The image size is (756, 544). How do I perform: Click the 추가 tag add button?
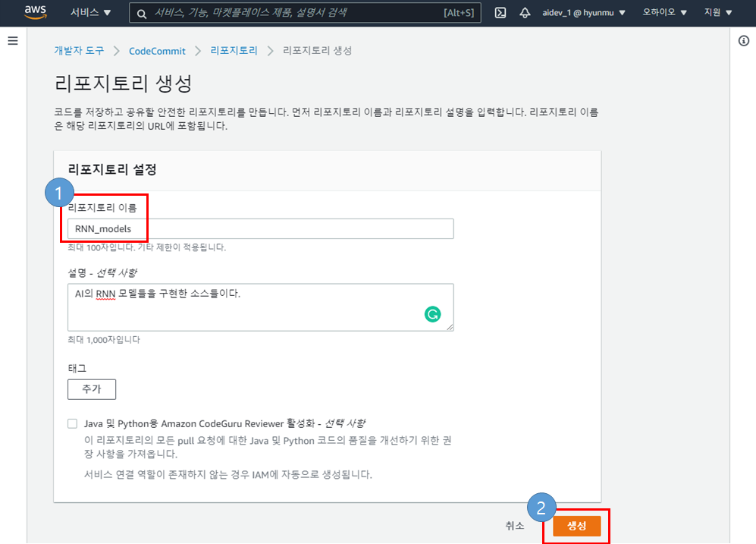[x=92, y=389]
